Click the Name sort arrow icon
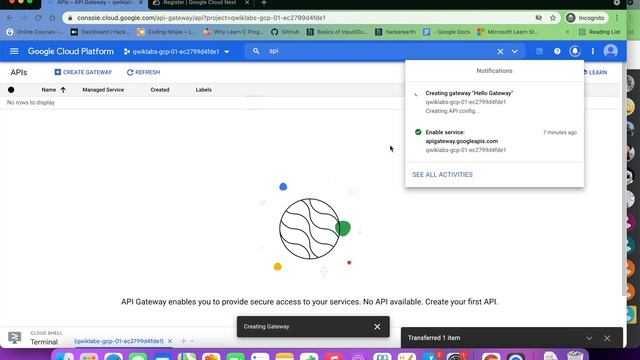640x360 pixels. click(x=63, y=90)
